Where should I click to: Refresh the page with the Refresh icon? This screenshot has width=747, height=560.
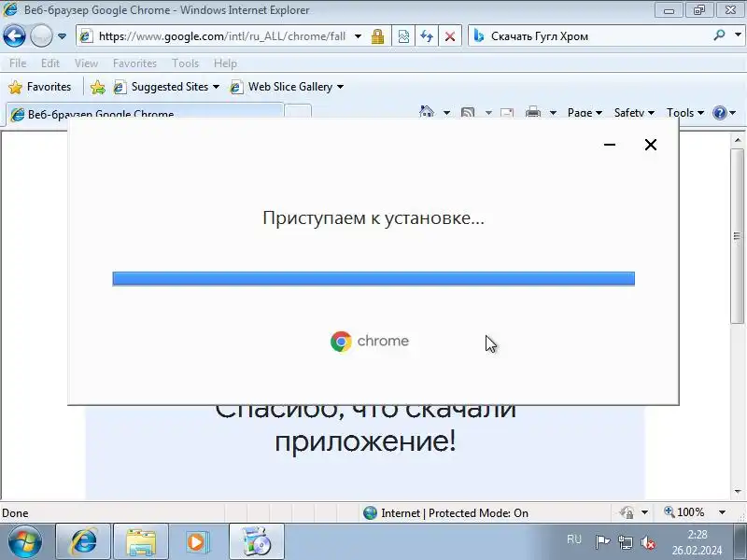[427, 36]
